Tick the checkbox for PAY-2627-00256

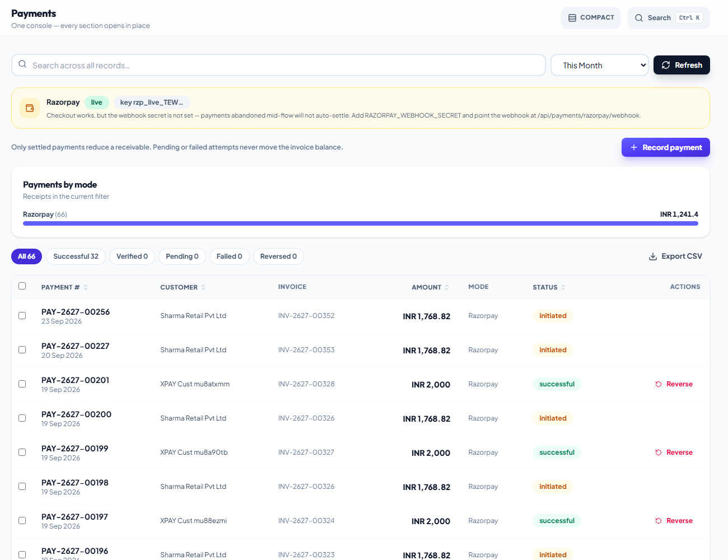[x=22, y=316]
